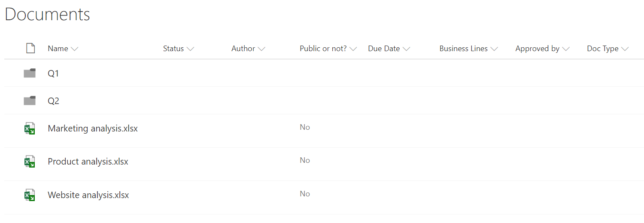Click the Q1 folder icon

(x=30, y=73)
